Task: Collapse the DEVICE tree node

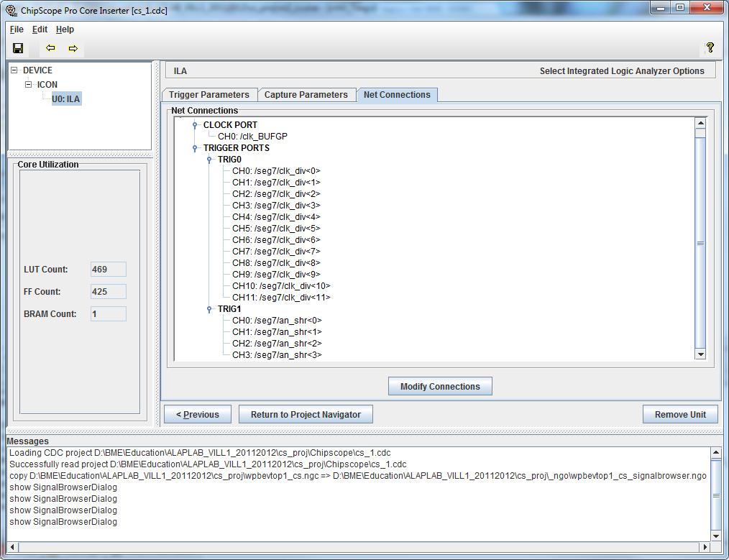Action: [14, 70]
